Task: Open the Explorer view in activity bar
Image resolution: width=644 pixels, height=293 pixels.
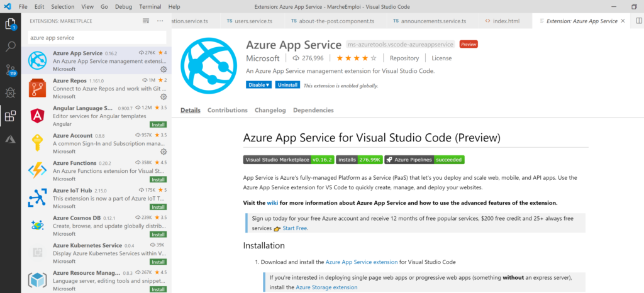Action: 10,24
